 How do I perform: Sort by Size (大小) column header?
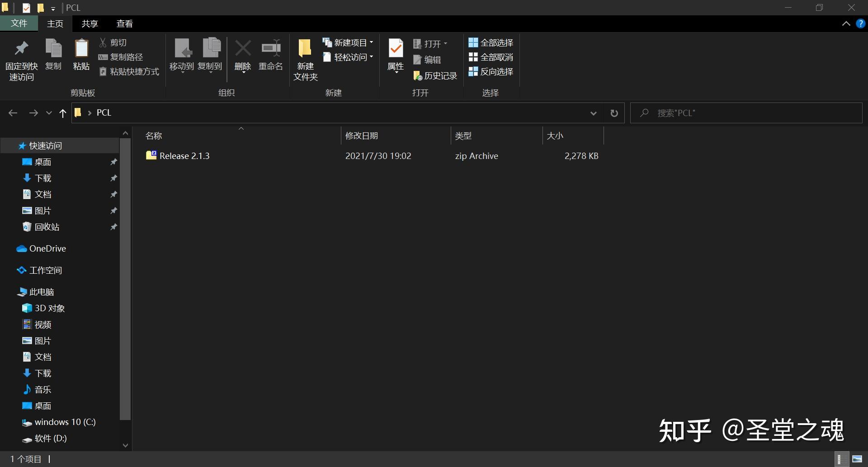(x=573, y=135)
